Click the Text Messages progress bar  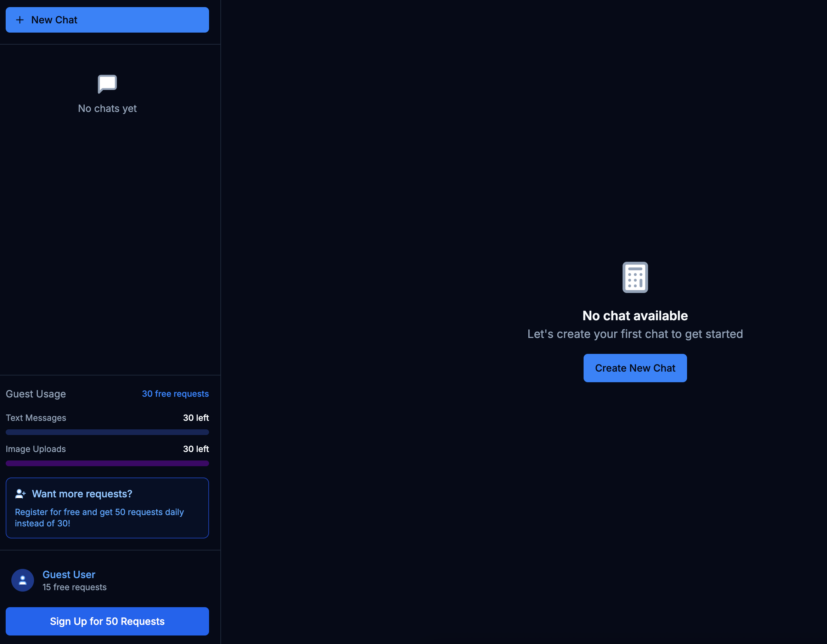point(107,433)
